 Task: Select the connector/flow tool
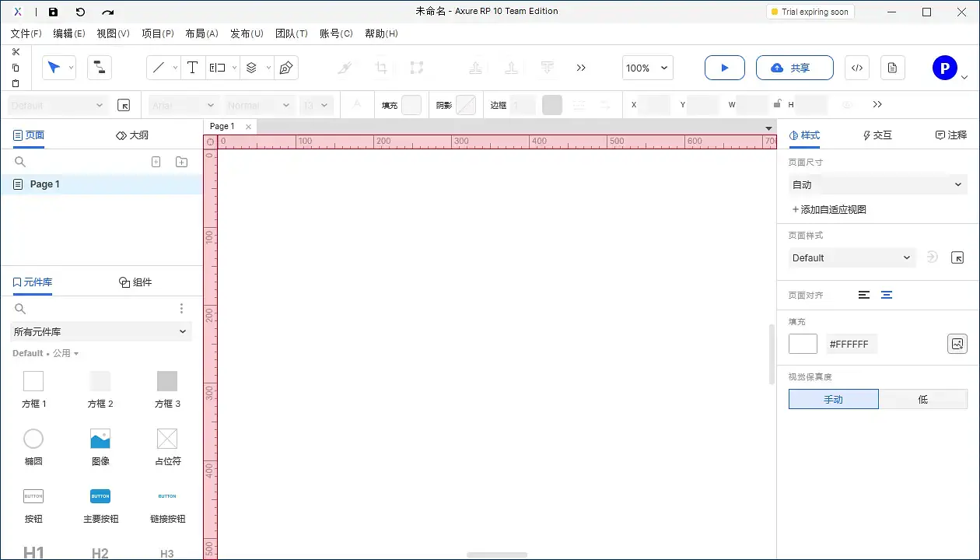[100, 68]
